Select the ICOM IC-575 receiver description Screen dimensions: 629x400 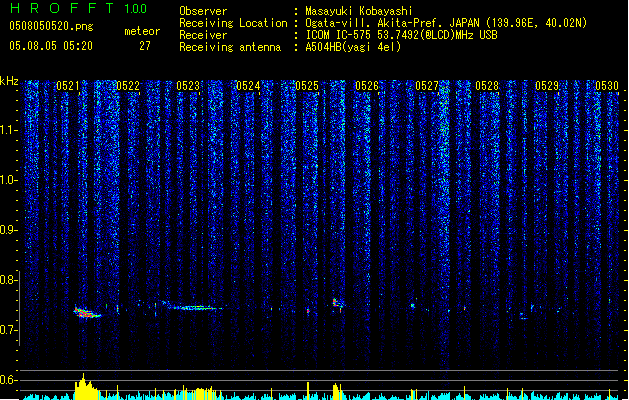402,35
